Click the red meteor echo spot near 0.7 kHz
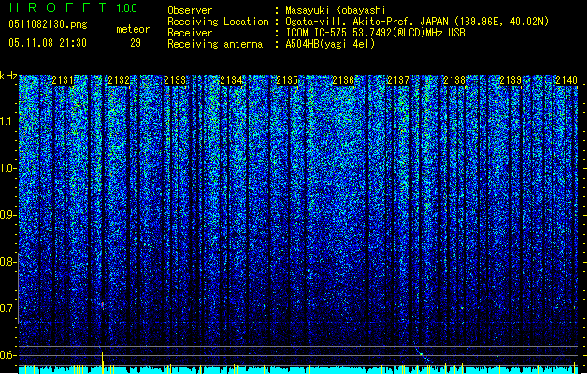This screenshot has width=588, height=374. click(103, 304)
